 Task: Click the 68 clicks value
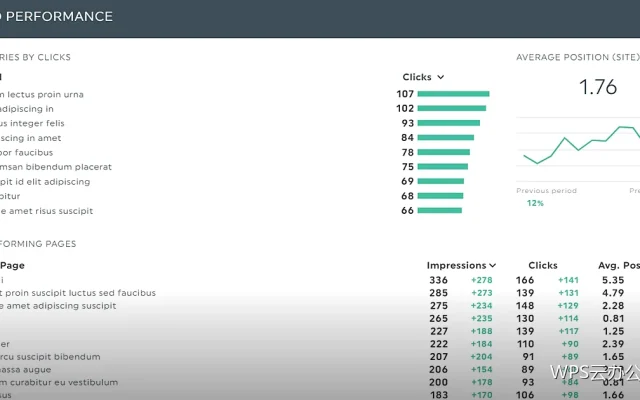(x=407, y=196)
